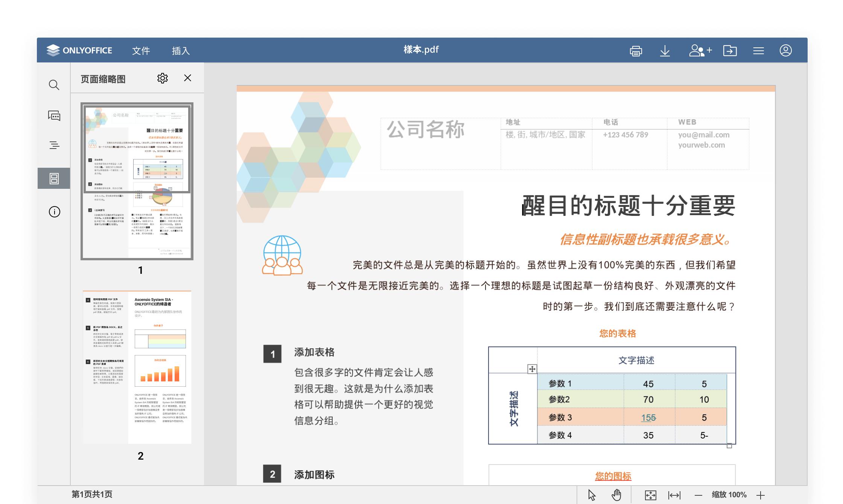Switch to the 插入 menu

[181, 50]
